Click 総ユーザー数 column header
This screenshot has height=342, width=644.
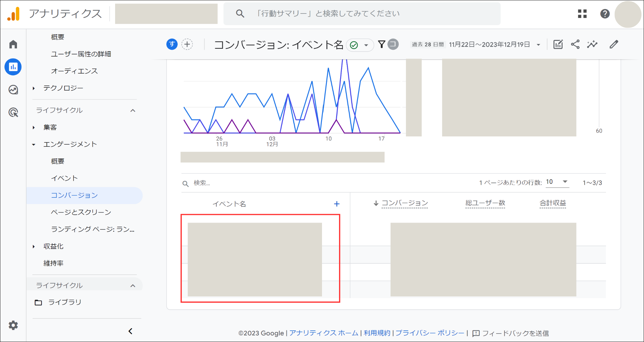coord(485,203)
